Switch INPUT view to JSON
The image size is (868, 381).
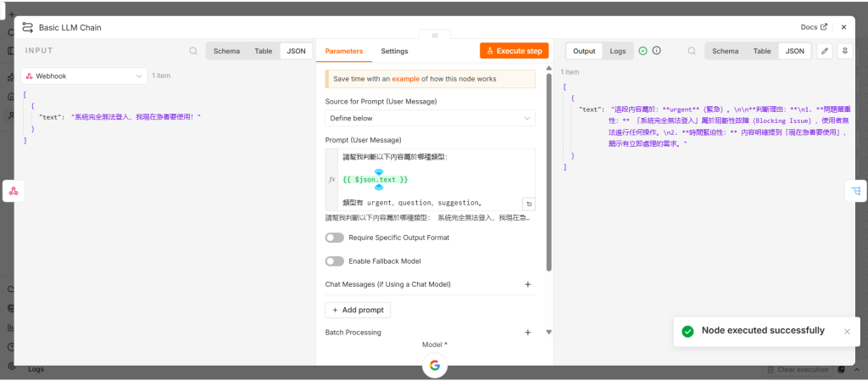[x=296, y=51]
